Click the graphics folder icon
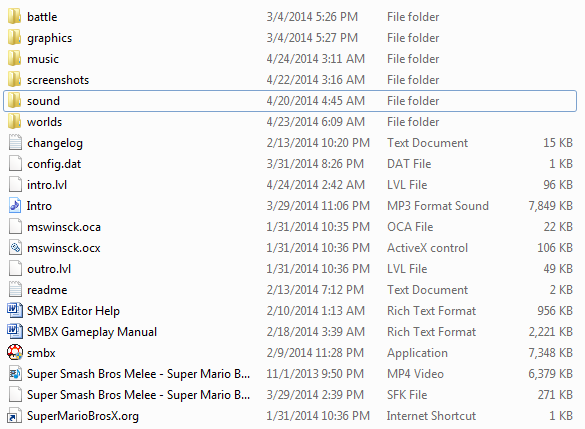 pyautogui.click(x=15, y=37)
